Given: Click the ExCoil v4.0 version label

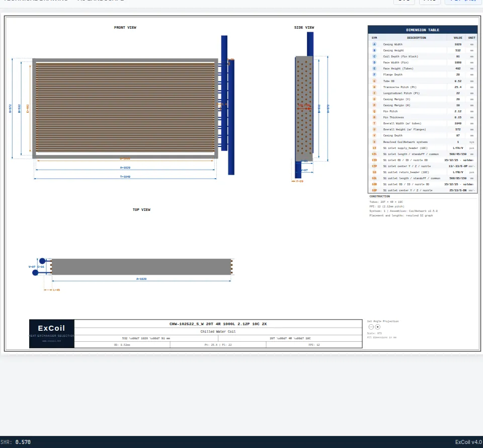Looking at the screenshot, I should click(x=468, y=442).
